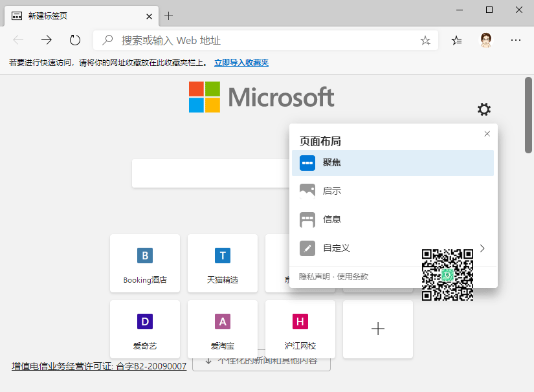Viewport: 534px width, 392px height.
Task: Open the browser settings ellipsis menu
Action: (516, 40)
